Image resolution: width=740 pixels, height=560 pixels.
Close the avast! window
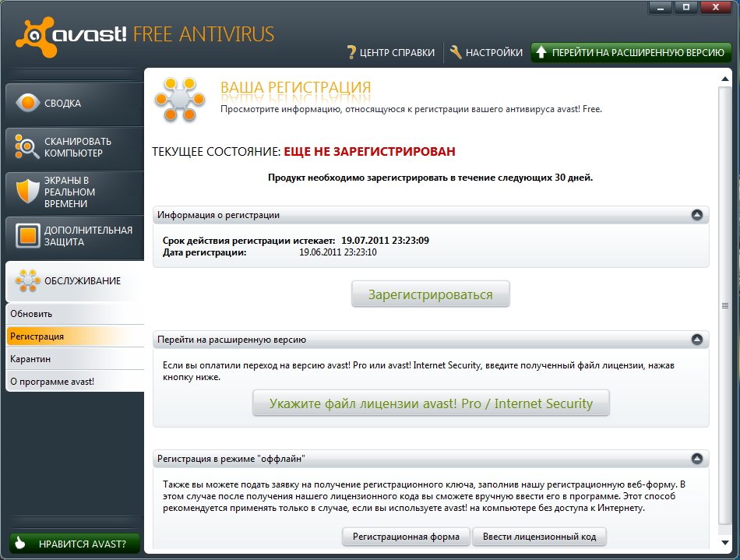pos(716,8)
